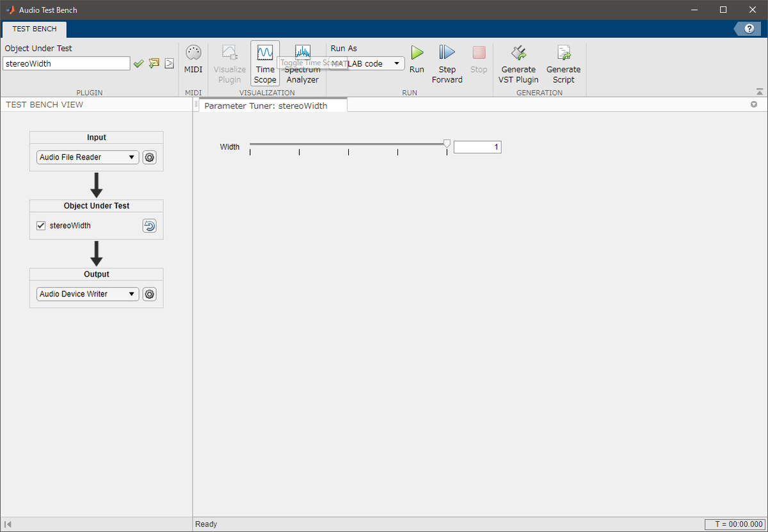Click the green checkmark validate icon
768x532 pixels.
(138, 63)
